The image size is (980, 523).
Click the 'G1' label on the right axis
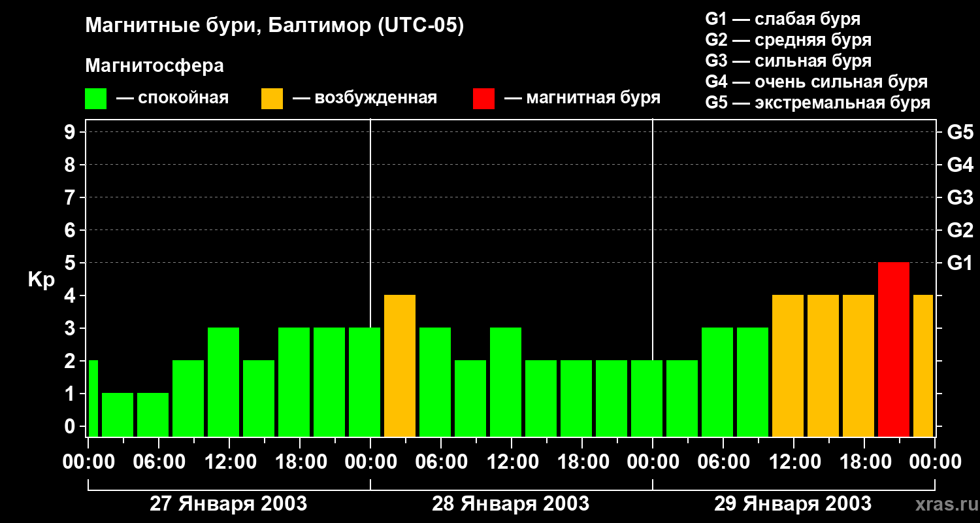point(960,263)
